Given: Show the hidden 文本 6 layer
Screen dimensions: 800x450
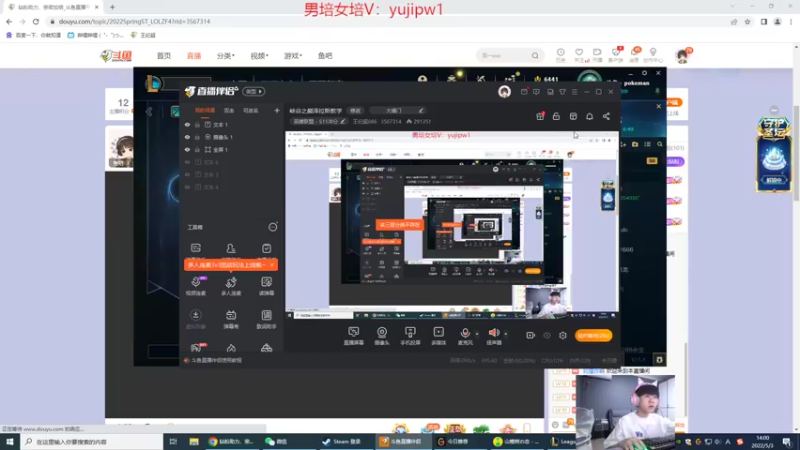Looking at the screenshot, I should click(x=187, y=162).
